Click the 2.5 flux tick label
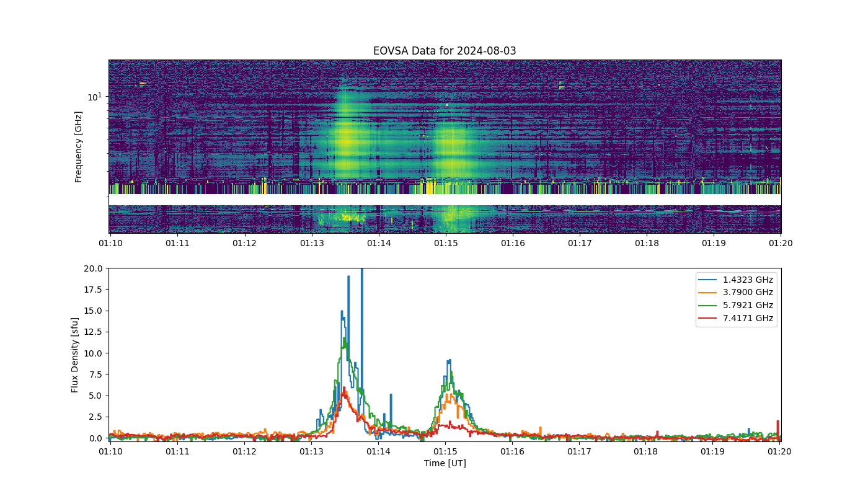The width and height of the screenshot is (868, 496). (95, 417)
